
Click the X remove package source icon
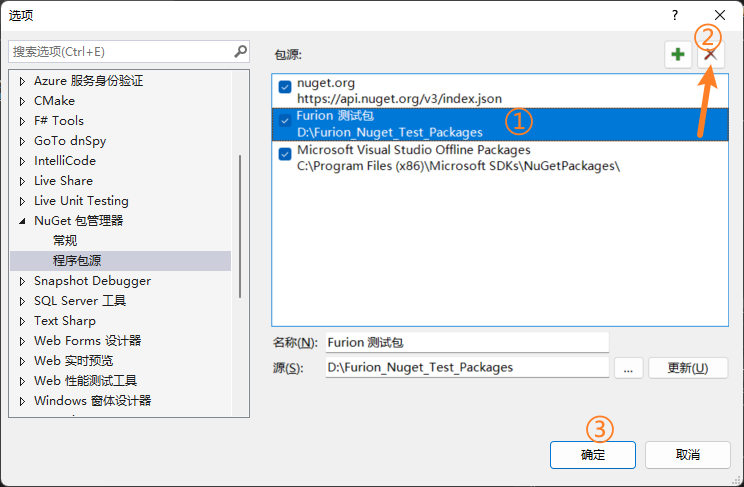tap(711, 55)
